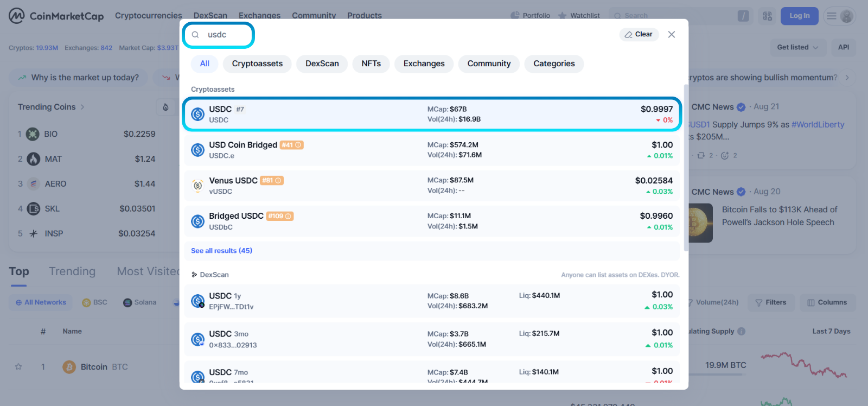868x406 pixels.
Task: Open Venus USDC result
Action: 432,186
